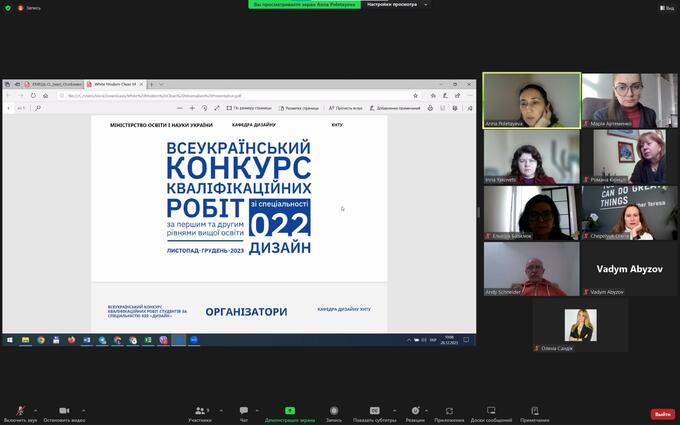Click Демонстрация экрана share screen icon
Image resolution: width=680 pixels, height=425 pixels.
[x=290, y=411]
